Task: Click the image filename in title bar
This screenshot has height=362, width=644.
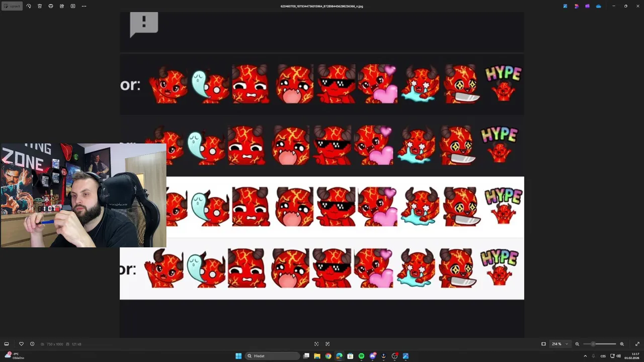Action: [322, 6]
